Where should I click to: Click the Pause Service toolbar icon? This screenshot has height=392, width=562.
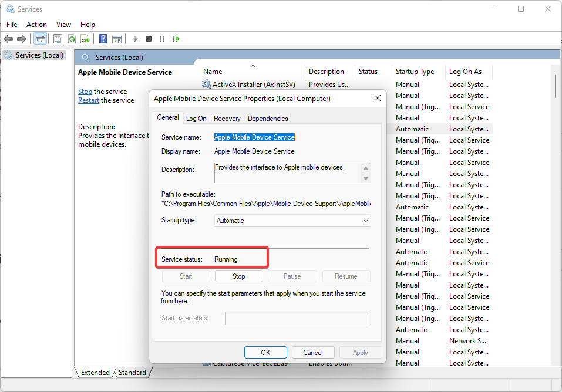pyautogui.click(x=162, y=39)
